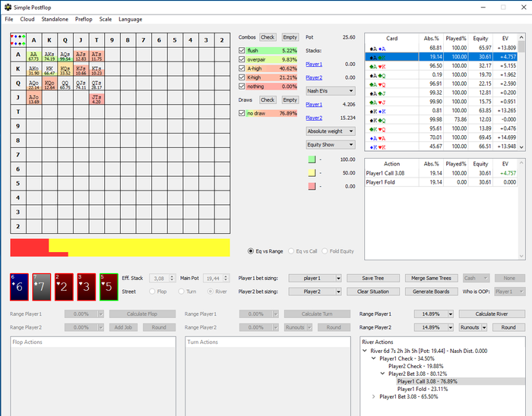
Task: Open the Nash EVs dropdown
Action: [331, 91]
